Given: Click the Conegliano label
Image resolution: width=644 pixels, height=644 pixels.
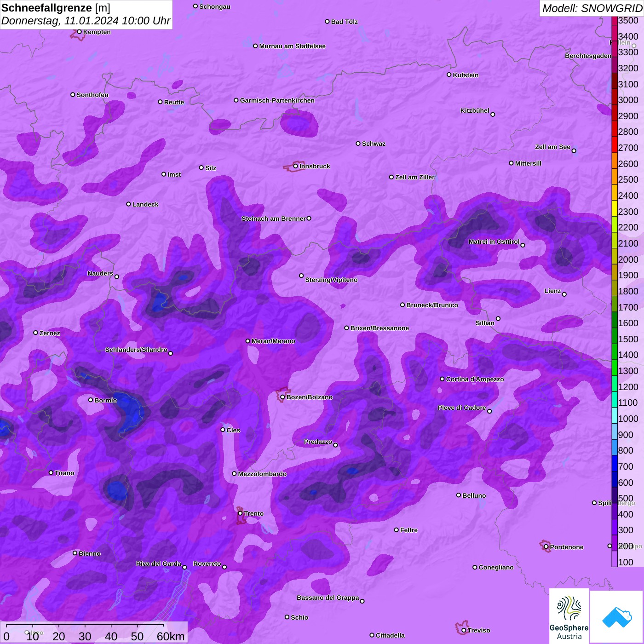Looking at the screenshot, I should 496,567.
